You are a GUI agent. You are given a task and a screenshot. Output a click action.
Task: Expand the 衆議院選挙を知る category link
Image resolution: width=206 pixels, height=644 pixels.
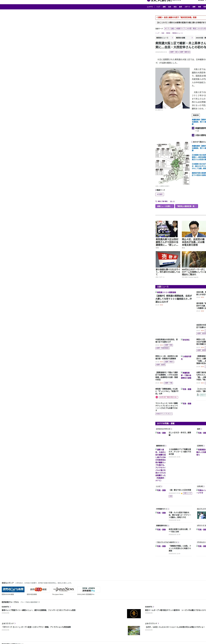pos(163,526)
